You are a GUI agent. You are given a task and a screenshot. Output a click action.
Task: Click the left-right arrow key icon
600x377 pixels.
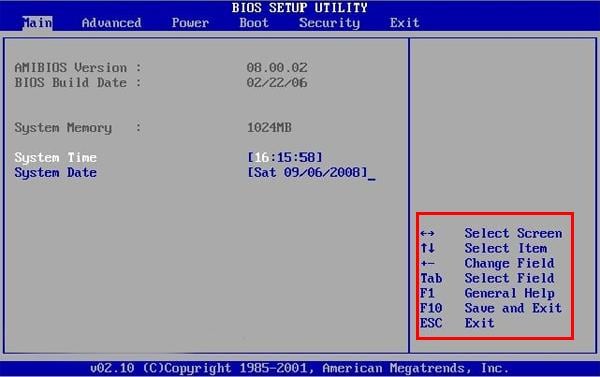tap(427, 233)
